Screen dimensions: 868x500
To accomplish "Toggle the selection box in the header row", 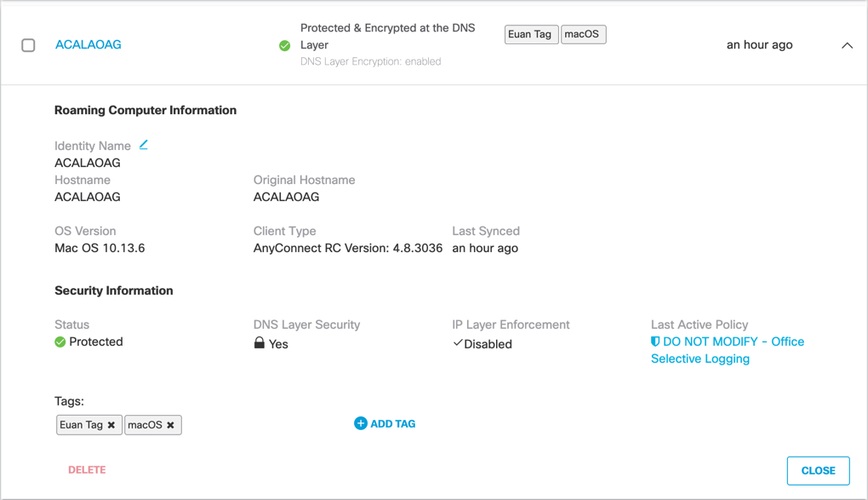I will click(28, 45).
